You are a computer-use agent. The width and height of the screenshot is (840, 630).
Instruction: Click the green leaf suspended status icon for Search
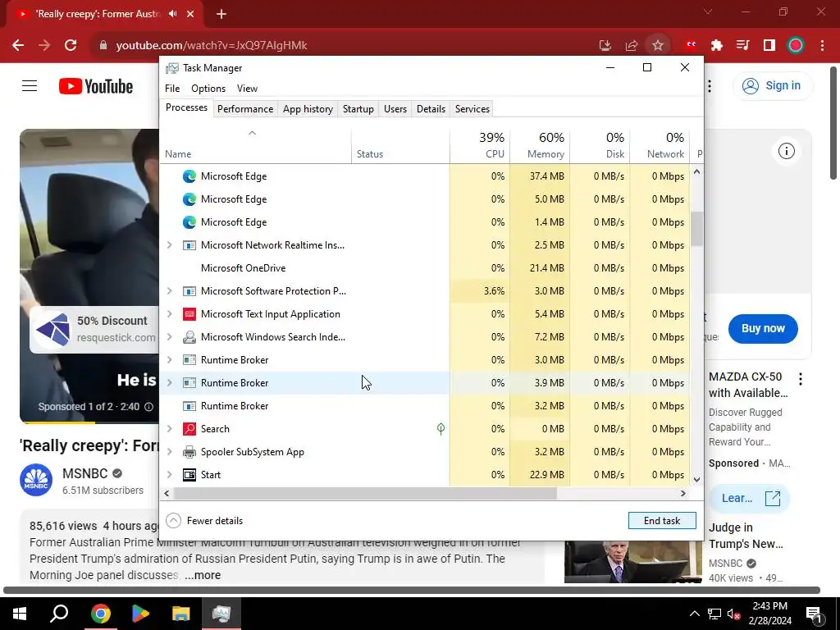(x=441, y=428)
